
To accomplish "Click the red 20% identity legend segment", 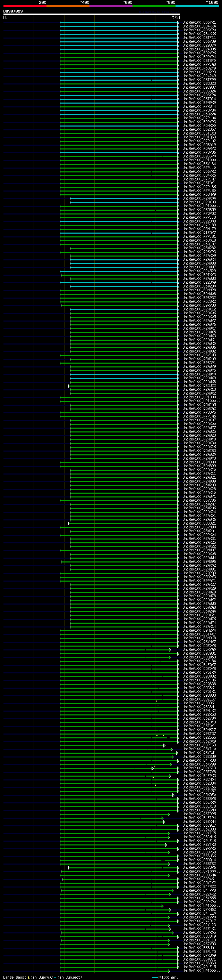I will click(25, 6).
